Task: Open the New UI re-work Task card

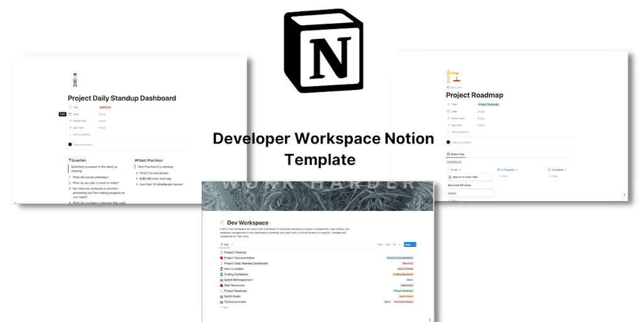Action: [x=470, y=177]
